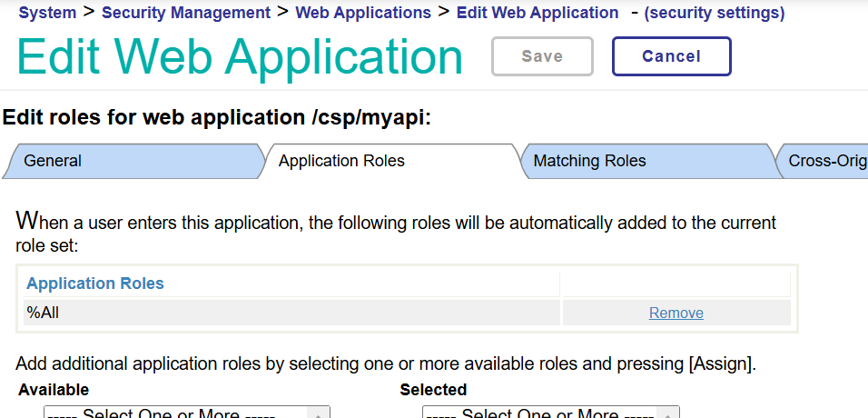Click the /csp/myapi roles heading
This screenshot has width=868, height=418.
216,117
